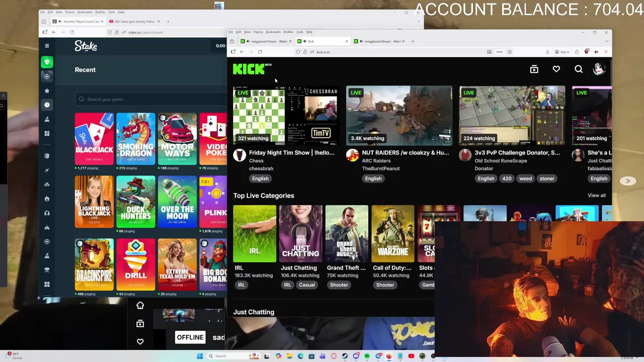Open the Grand Theft Auto category card
Image resolution: width=644 pixels, height=362 pixels.
pos(347,234)
